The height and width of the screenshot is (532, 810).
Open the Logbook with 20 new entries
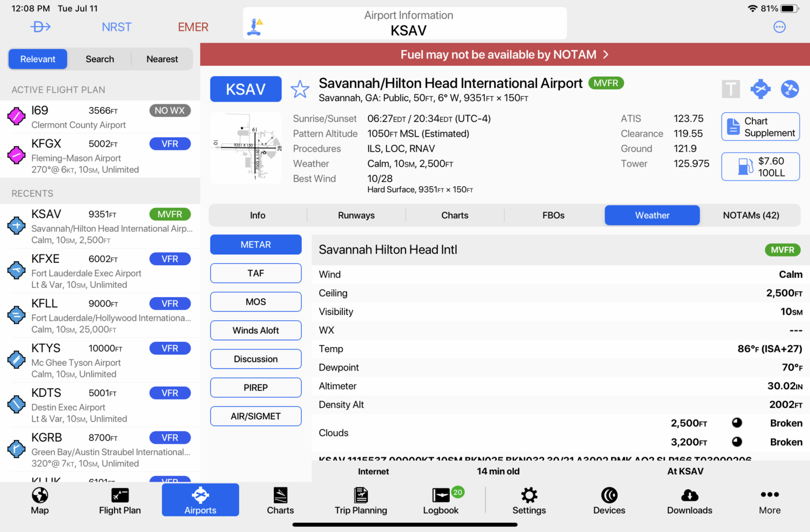pos(440,500)
